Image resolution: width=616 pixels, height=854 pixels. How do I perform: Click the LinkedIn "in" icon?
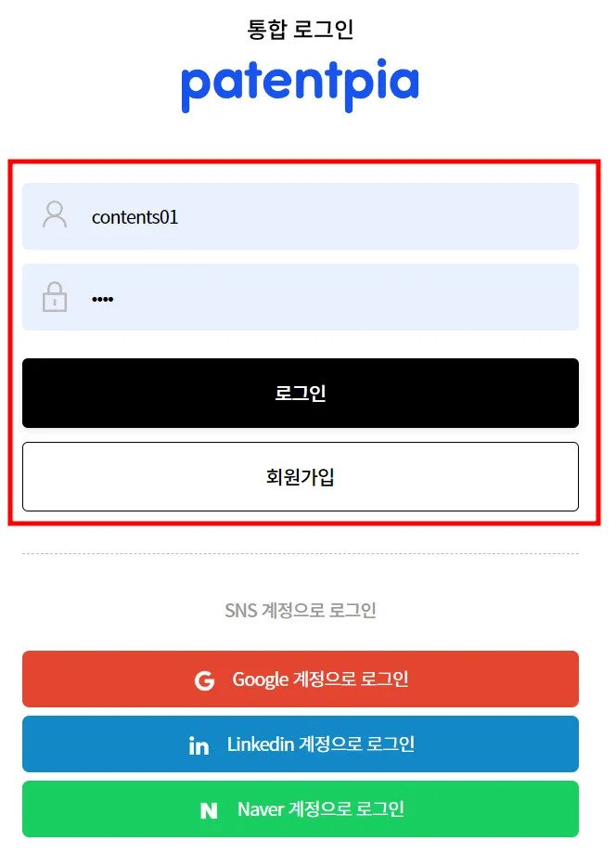pyautogui.click(x=199, y=744)
